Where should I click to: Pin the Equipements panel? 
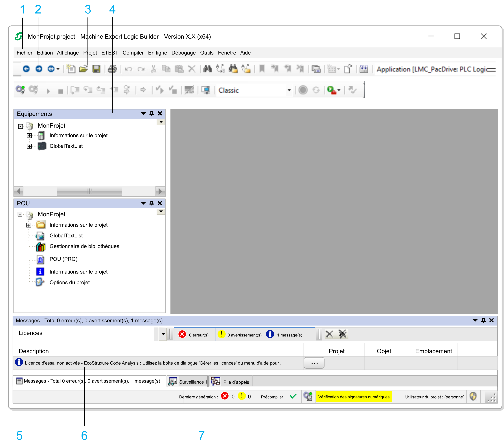152,113
